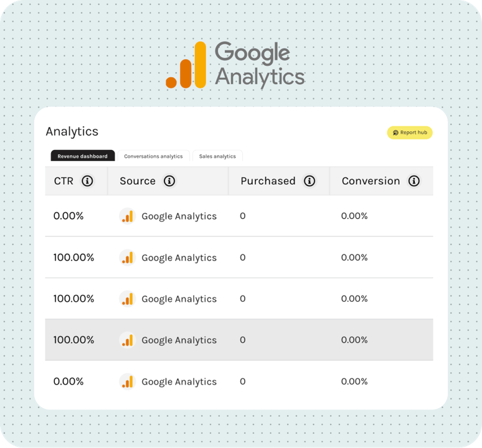The height and width of the screenshot is (448, 482).
Task: Select the highlighted row's 100.00% CTR value
Action: (x=73, y=340)
